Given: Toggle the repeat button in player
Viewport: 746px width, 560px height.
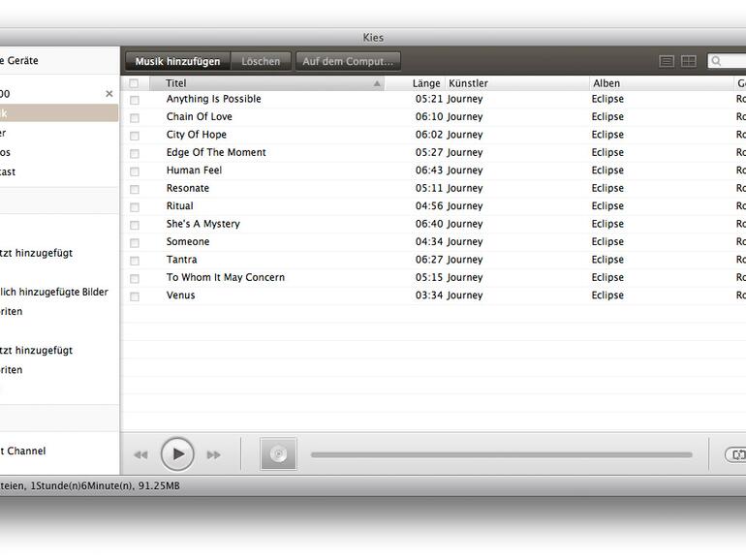Looking at the screenshot, I should 736,454.
